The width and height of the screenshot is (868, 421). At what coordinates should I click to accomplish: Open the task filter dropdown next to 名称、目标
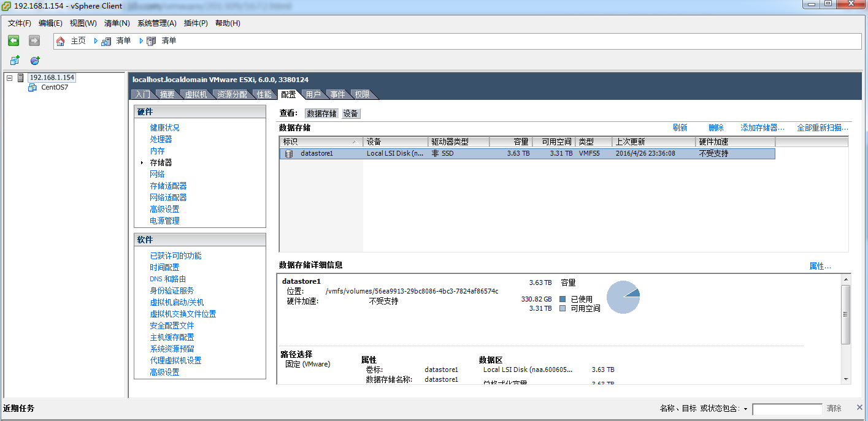745,409
